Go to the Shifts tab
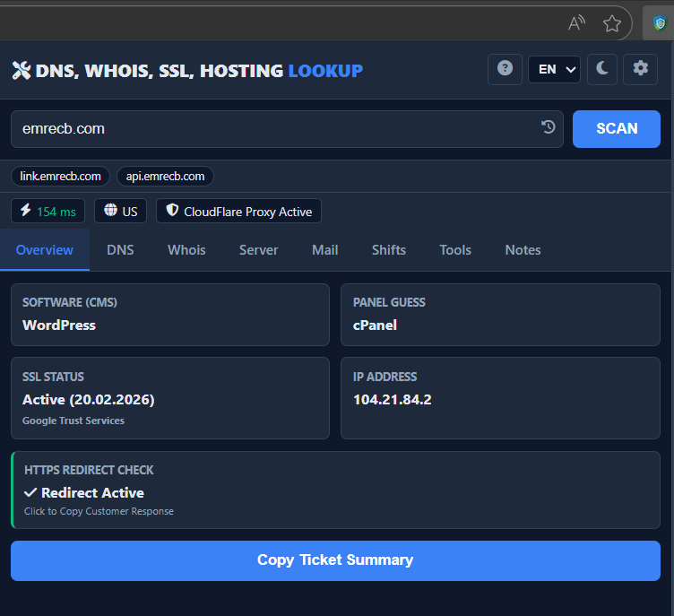The image size is (674, 616). 389,250
